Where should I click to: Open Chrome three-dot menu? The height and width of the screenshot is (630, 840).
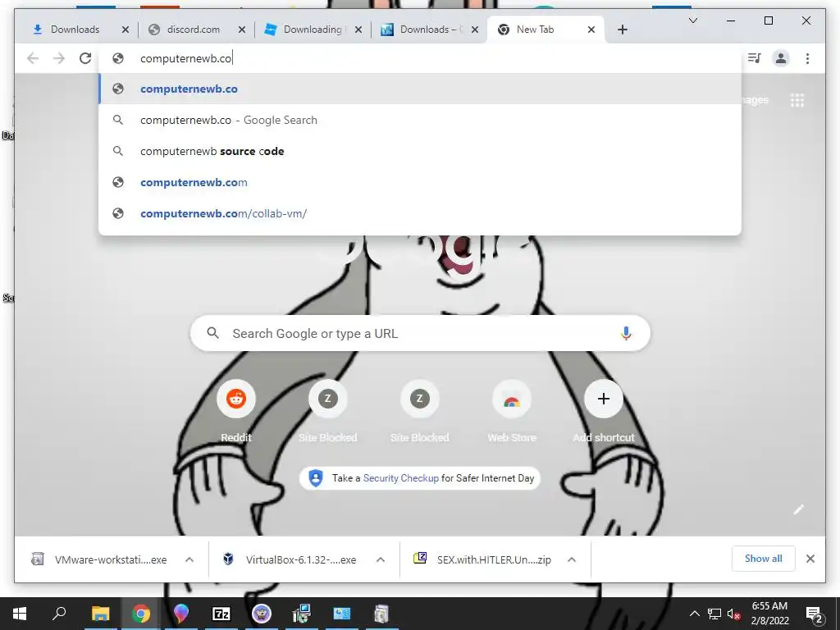pyautogui.click(x=807, y=58)
